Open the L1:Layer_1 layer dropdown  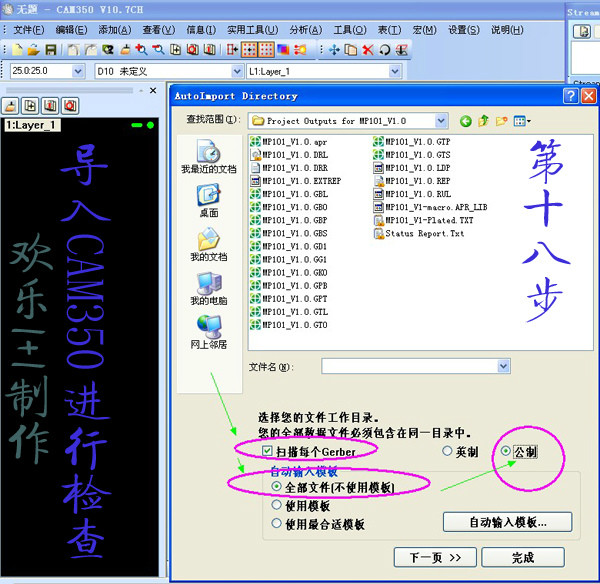(395, 71)
